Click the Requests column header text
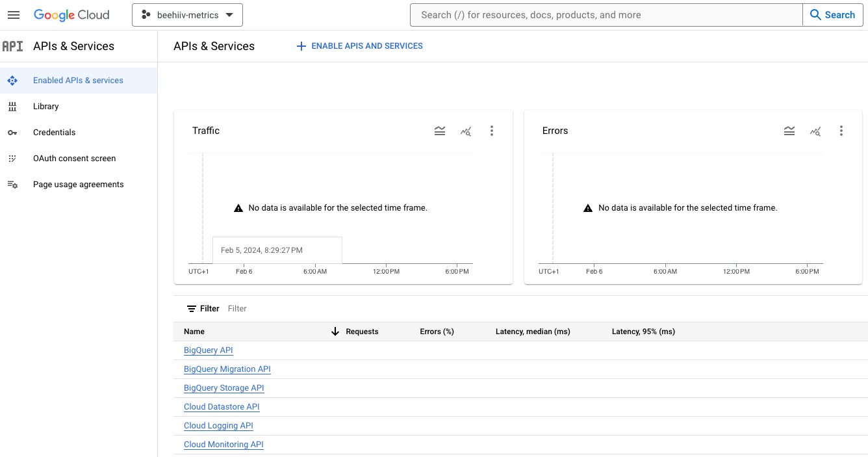Screen dimensions: 868x457 (x=362, y=332)
